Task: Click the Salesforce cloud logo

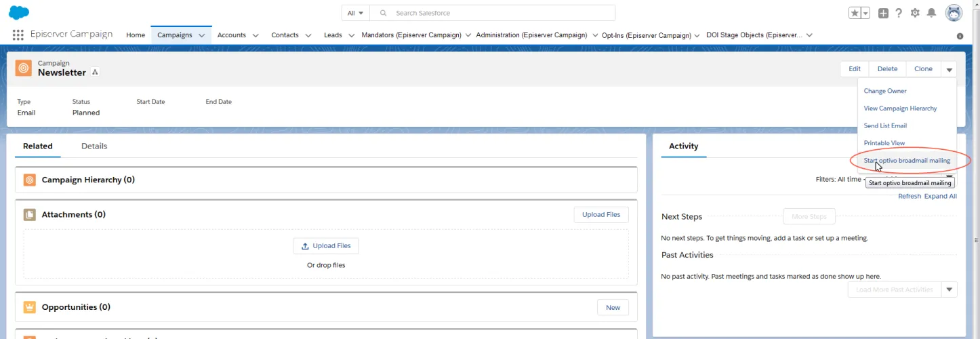Action: pyautogui.click(x=19, y=12)
